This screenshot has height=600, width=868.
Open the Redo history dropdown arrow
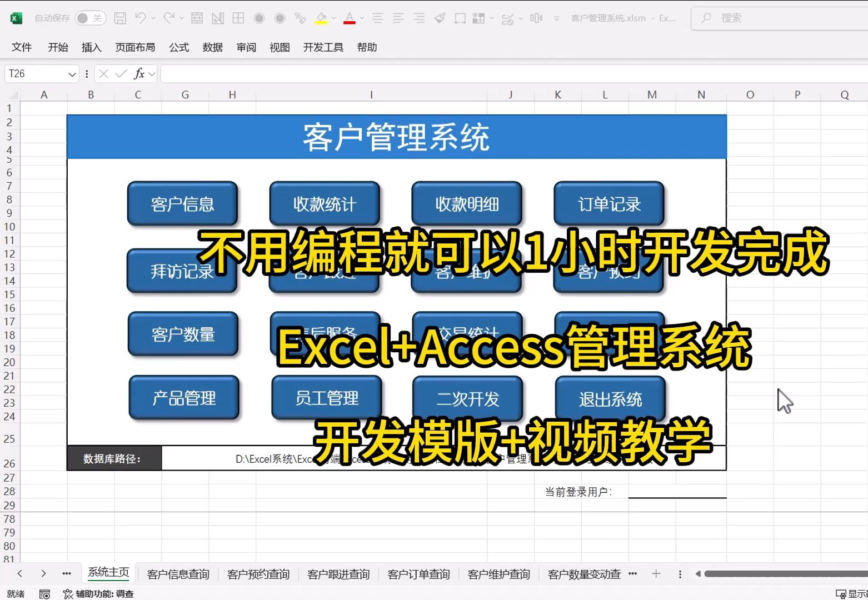click(x=182, y=18)
